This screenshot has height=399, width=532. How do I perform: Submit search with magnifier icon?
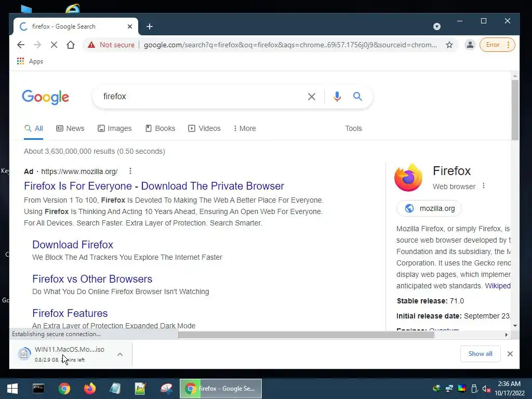click(357, 96)
